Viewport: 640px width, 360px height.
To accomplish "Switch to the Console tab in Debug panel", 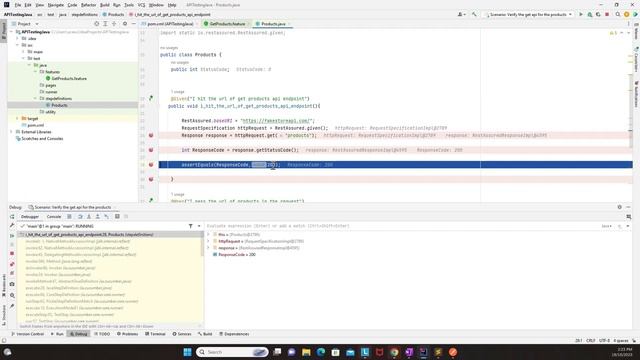I will 53,217.
